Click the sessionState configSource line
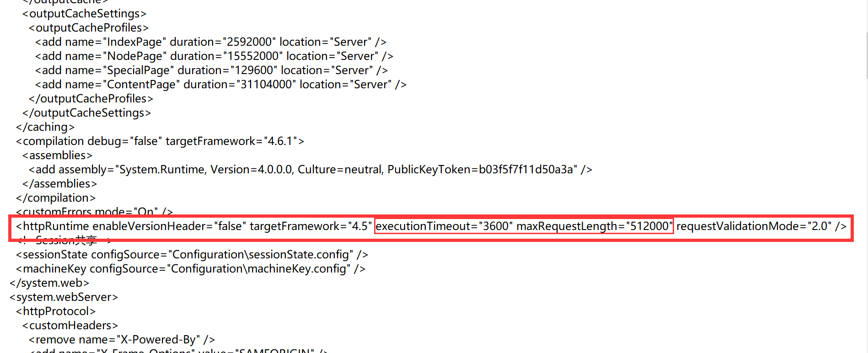Image resolution: width=868 pixels, height=353 pixels. (192, 255)
